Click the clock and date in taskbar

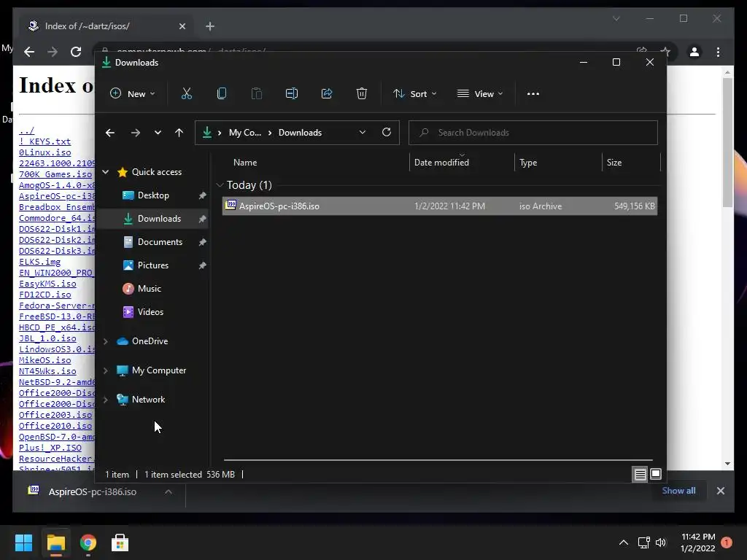click(x=698, y=542)
